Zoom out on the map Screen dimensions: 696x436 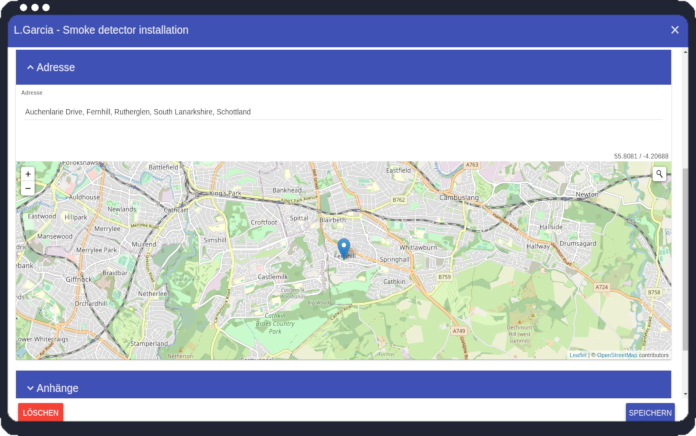tap(28, 188)
